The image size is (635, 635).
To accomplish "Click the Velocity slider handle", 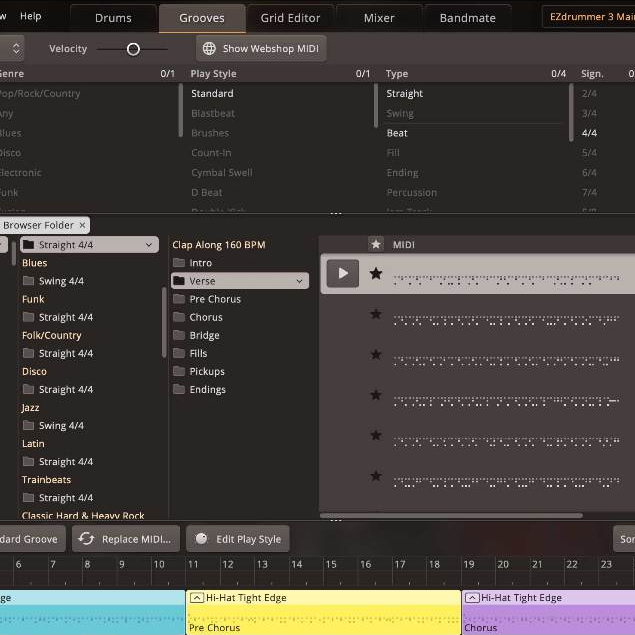I will pyautogui.click(x=133, y=49).
